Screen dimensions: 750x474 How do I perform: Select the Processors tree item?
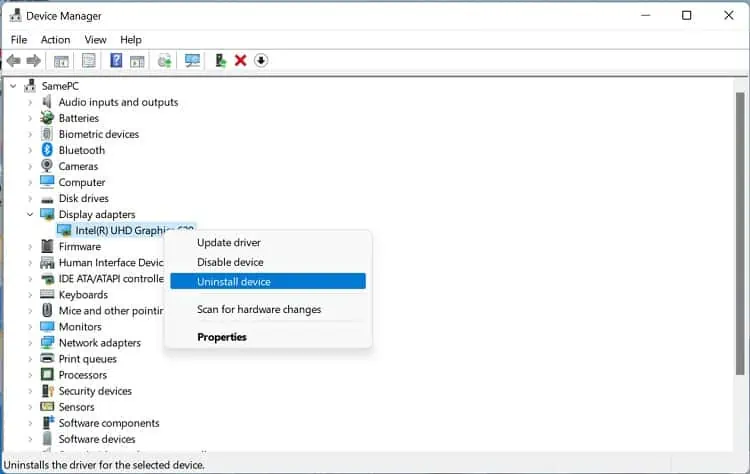(83, 375)
